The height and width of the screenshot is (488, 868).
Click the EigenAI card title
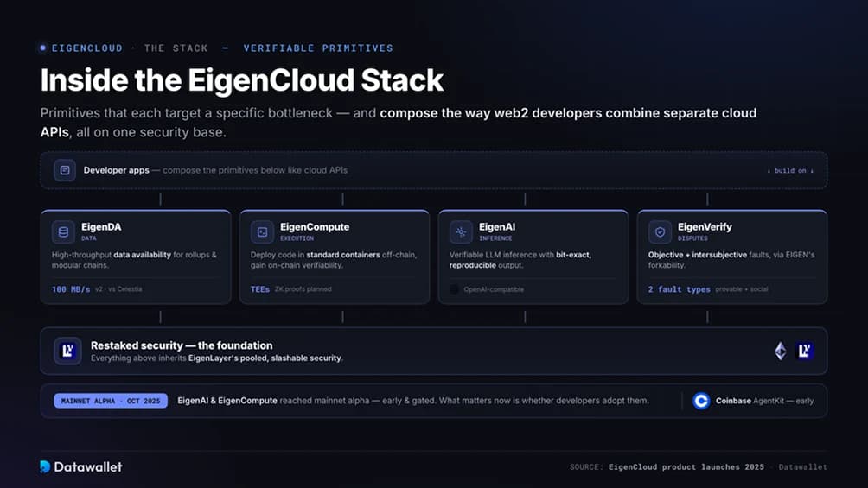(497, 227)
